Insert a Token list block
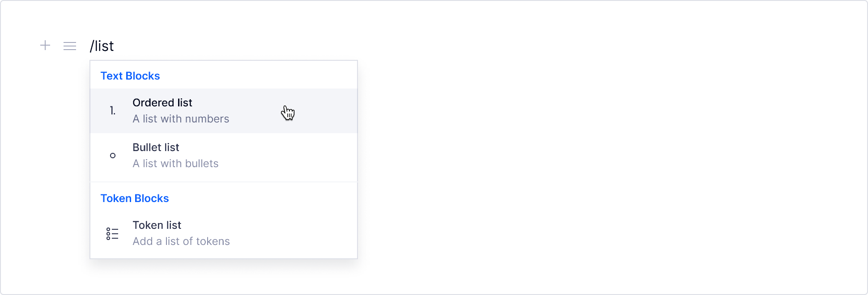Viewport: 868px width, 295px height. (x=224, y=233)
